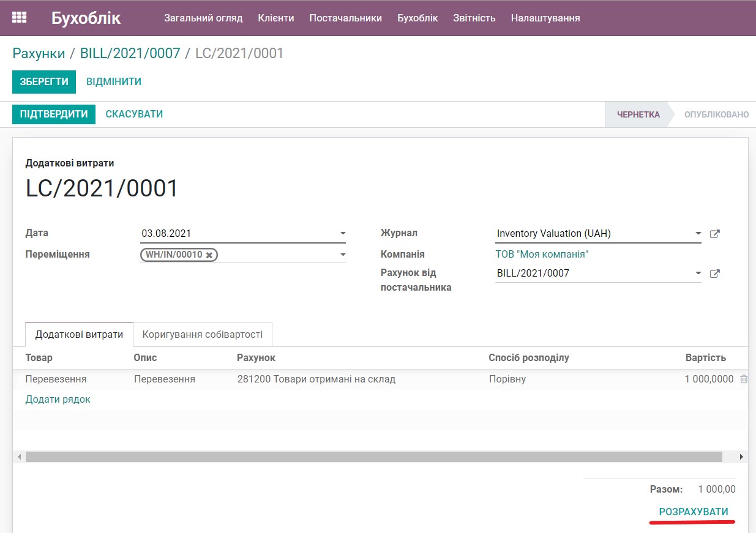Select the Постачальники menu item
The height and width of the screenshot is (533, 756).
point(345,18)
